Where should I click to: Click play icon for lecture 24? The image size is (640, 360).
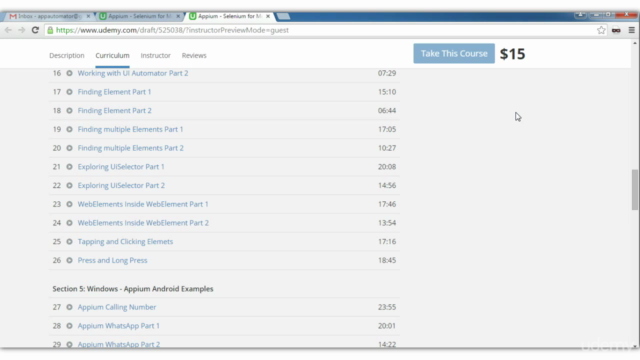[x=69, y=223]
